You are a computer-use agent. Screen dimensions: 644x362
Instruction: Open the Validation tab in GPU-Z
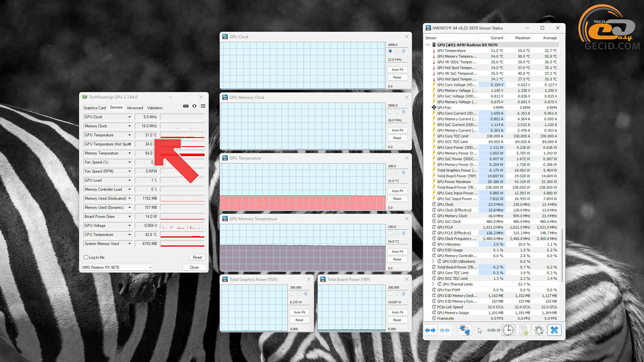[x=155, y=108]
